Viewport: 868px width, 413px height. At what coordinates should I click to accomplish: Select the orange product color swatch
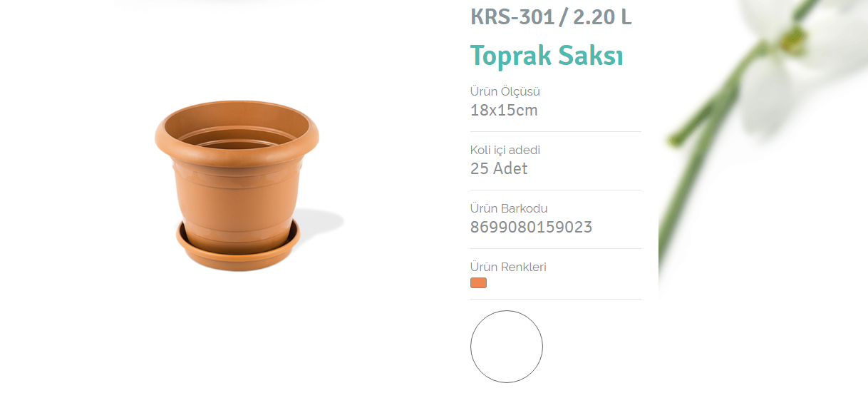[x=478, y=283]
